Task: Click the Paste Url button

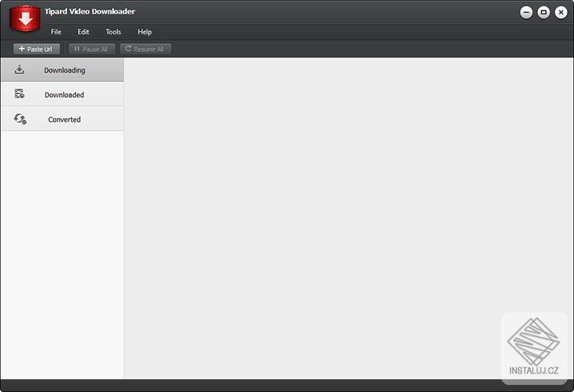Action: [x=37, y=49]
